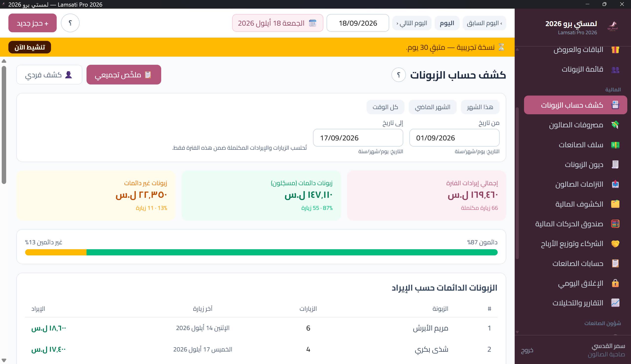The height and width of the screenshot is (364, 631).
Task: Click green segment of customer ratio bar
Action: [x=292, y=252]
